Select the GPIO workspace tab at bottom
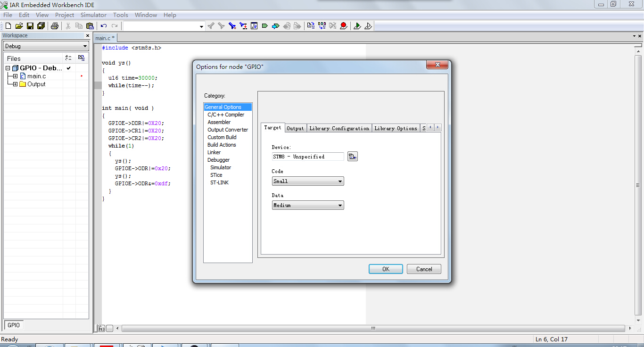 point(14,325)
